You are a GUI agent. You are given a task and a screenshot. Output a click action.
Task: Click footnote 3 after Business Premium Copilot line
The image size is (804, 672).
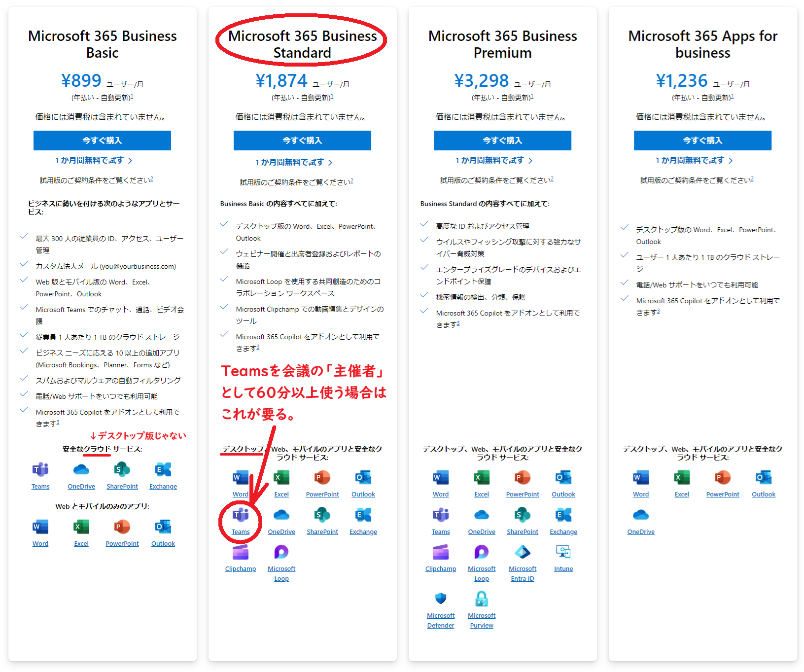coord(458,323)
